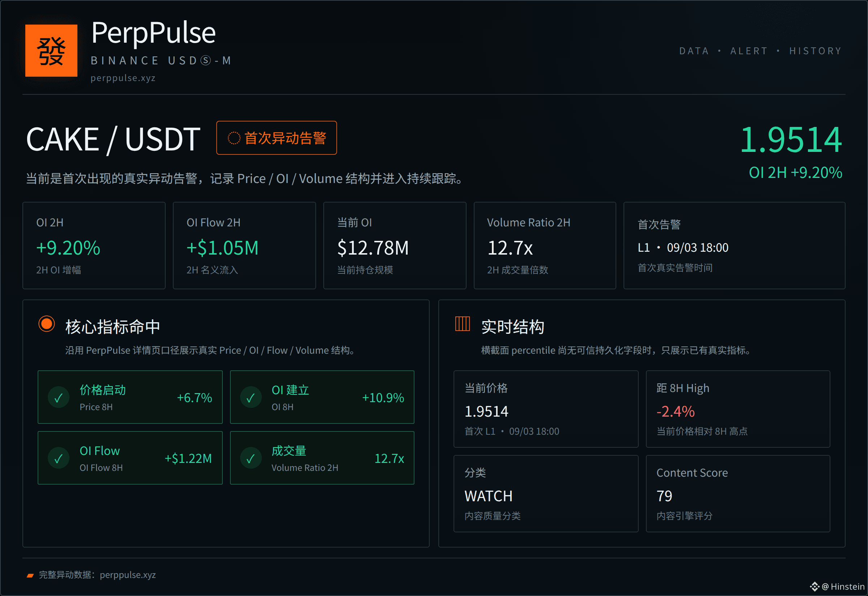Click the Binance logo icon next to Hinstein

pos(814,587)
